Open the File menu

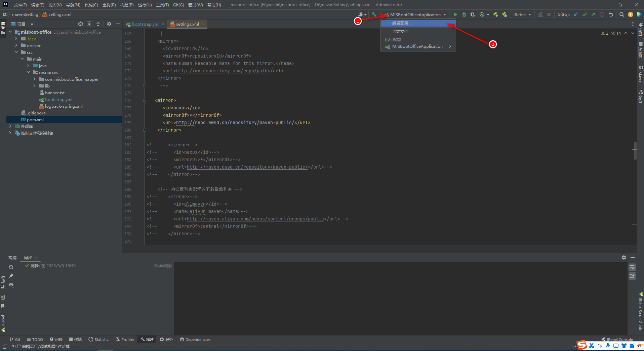[x=20, y=5]
